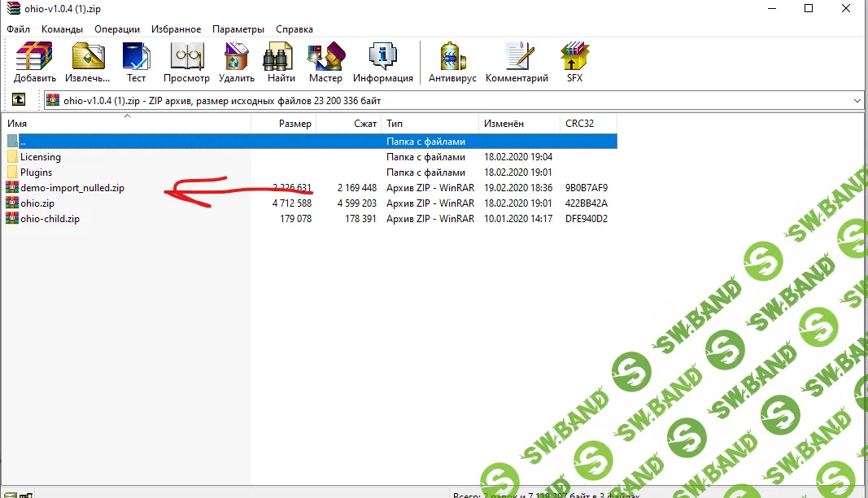
Task: Go up one folder level button
Action: [x=18, y=100]
